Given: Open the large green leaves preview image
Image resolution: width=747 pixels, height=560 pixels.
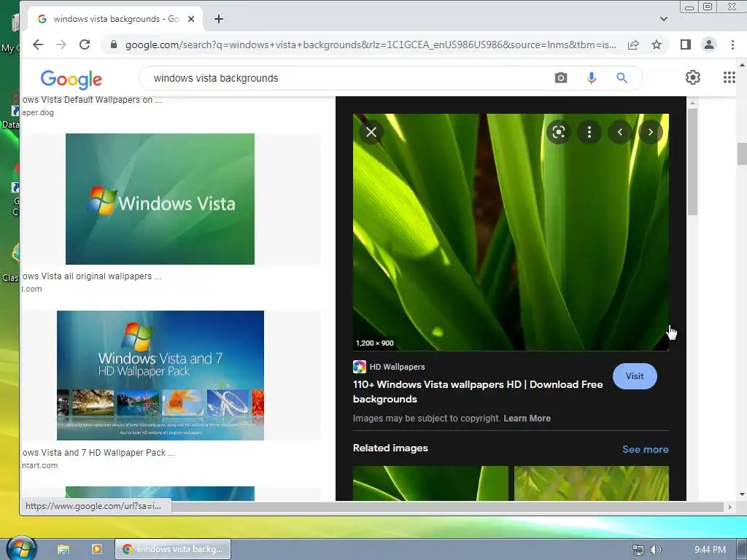Looking at the screenshot, I should pyautogui.click(x=511, y=232).
